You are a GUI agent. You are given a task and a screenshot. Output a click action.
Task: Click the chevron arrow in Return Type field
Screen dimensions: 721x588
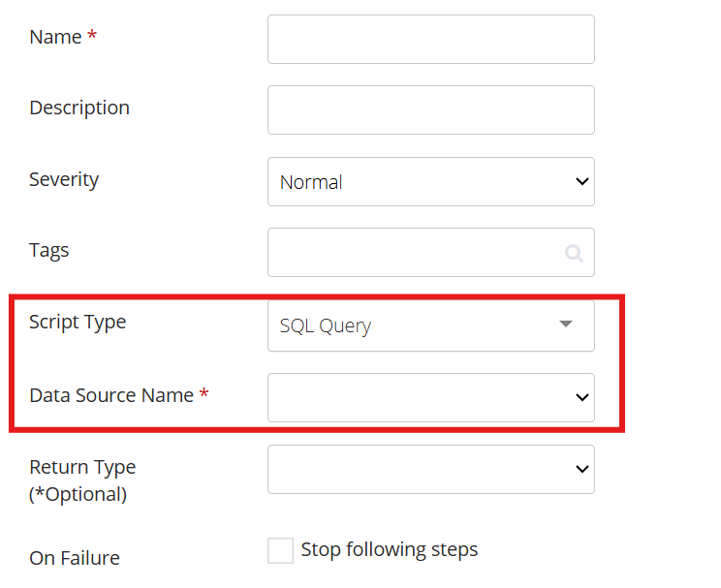(x=582, y=469)
